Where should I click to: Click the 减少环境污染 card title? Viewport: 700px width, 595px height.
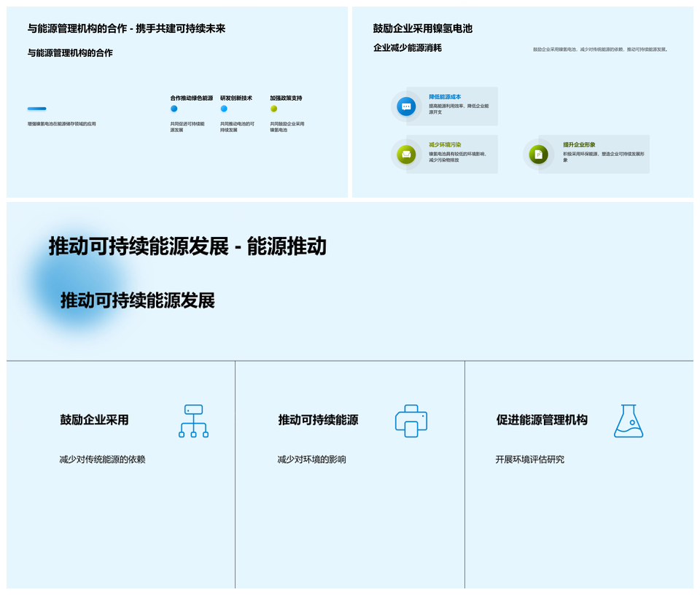[x=445, y=144]
